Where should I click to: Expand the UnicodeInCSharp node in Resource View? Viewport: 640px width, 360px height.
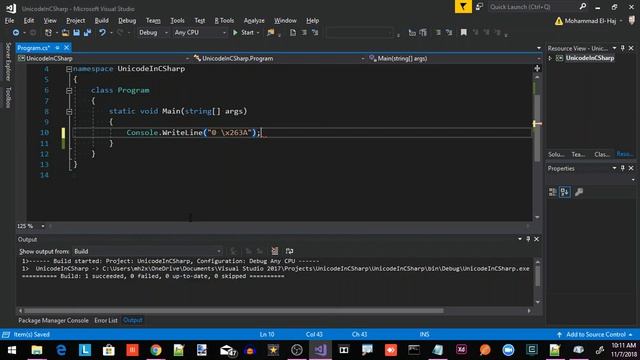(550, 58)
